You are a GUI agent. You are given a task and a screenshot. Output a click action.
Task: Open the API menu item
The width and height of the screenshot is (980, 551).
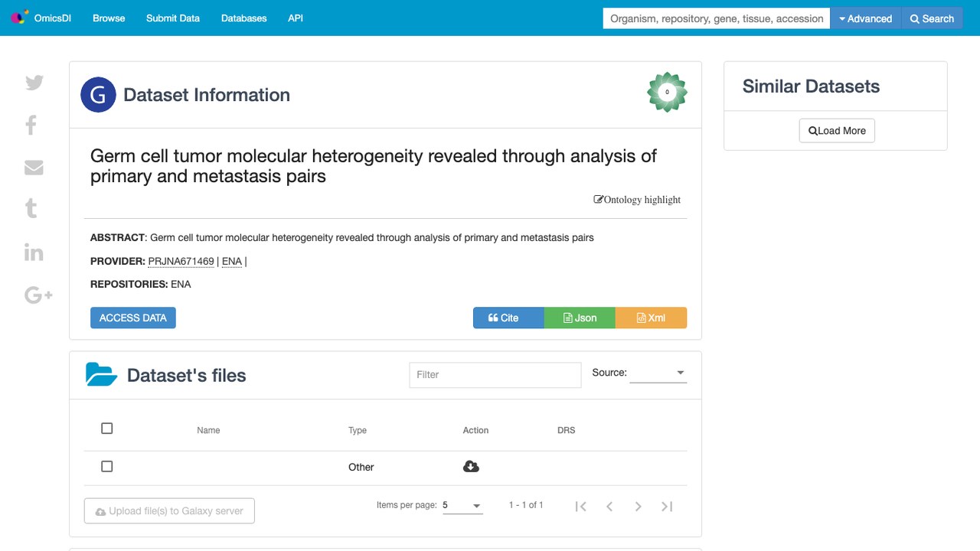pyautogui.click(x=296, y=18)
